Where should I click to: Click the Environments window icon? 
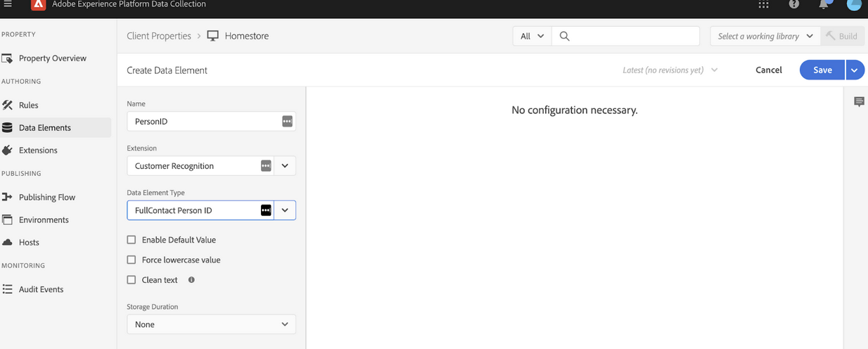pyautogui.click(x=8, y=220)
